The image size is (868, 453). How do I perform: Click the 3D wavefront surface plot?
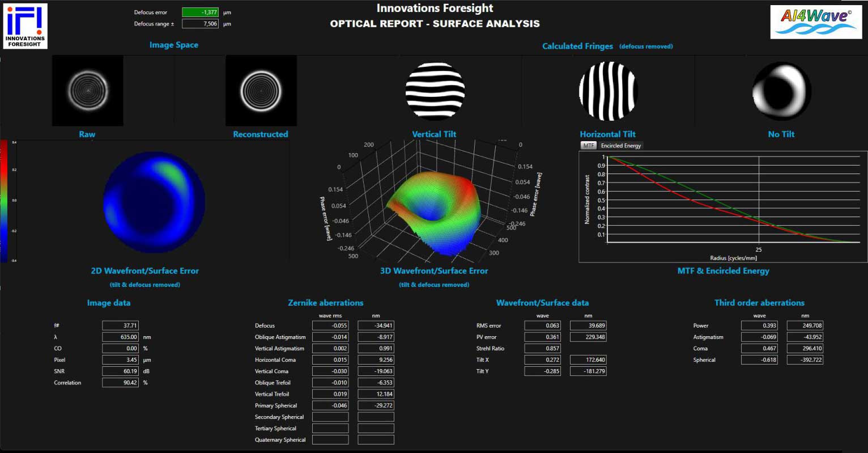click(433, 204)
